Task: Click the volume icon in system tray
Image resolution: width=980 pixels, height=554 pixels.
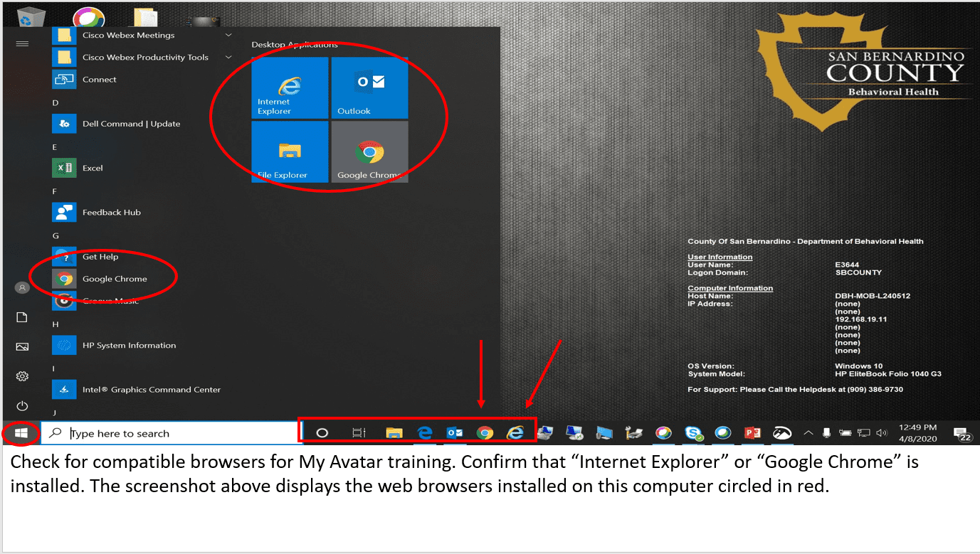Action: coord(882,433)
